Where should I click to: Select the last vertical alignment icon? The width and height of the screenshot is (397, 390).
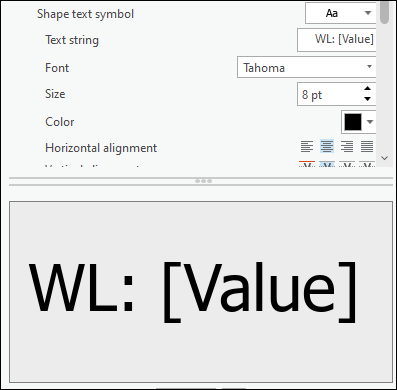tap(367, 164)
